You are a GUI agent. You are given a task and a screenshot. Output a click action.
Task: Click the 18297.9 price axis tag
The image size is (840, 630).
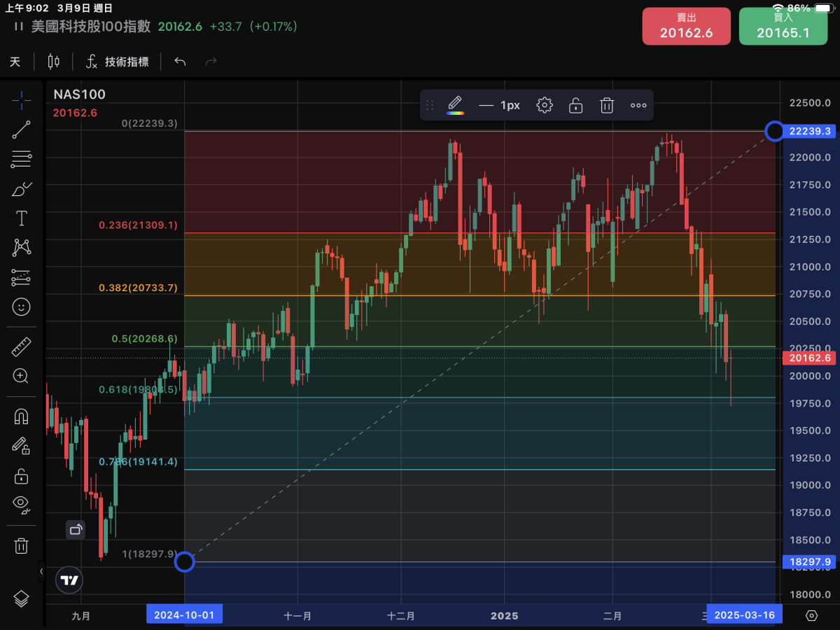(809, 561)
